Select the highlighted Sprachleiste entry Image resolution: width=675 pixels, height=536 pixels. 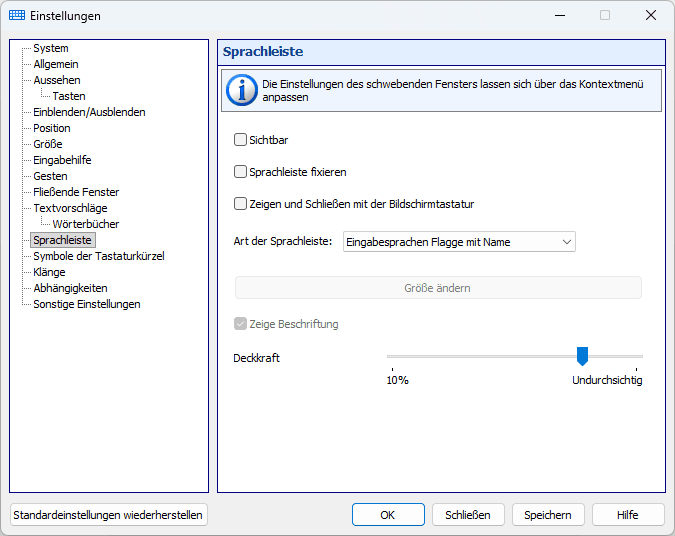click(x=63, y=240)
